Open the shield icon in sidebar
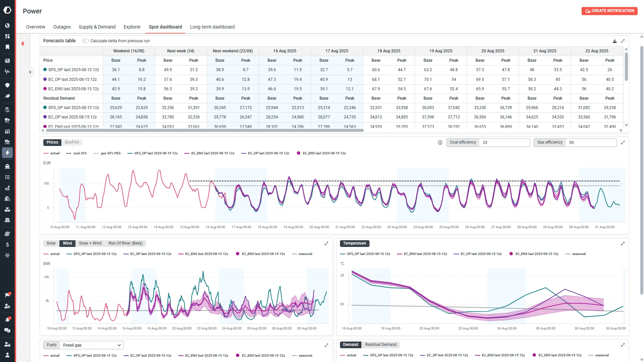This screenshot has height=362, width=644. [x=7, y=85]
